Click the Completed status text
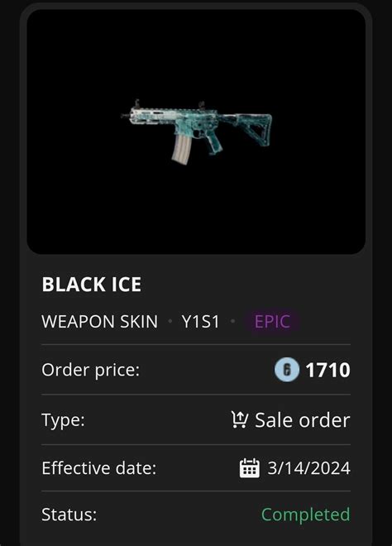Image resolution: width=392 pixels, height=546 pixels. [x=305, y=515]
